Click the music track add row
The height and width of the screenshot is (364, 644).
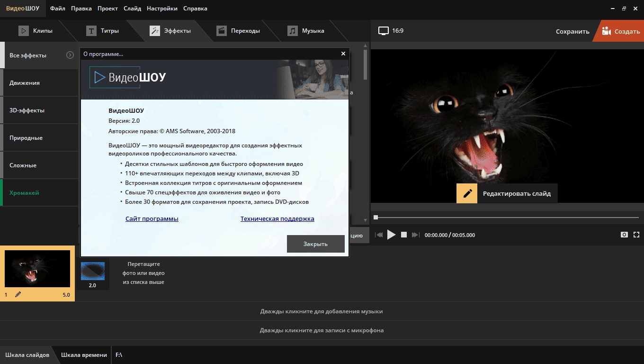[322, 311]
